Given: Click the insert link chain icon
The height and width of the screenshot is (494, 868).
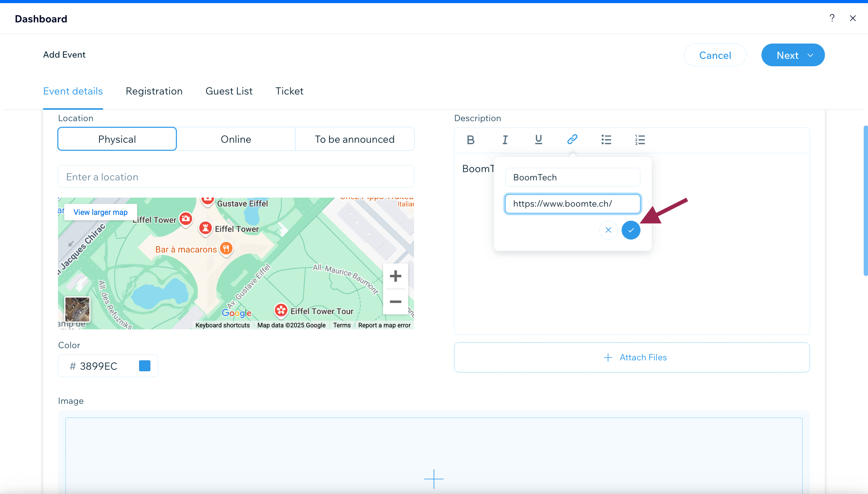Looking at the screenshot, I should 572,139.
